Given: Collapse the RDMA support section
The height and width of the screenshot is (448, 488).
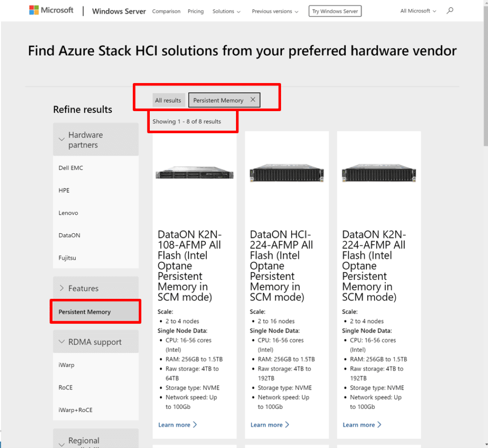Looking at the screenshot, I should 96,342.
